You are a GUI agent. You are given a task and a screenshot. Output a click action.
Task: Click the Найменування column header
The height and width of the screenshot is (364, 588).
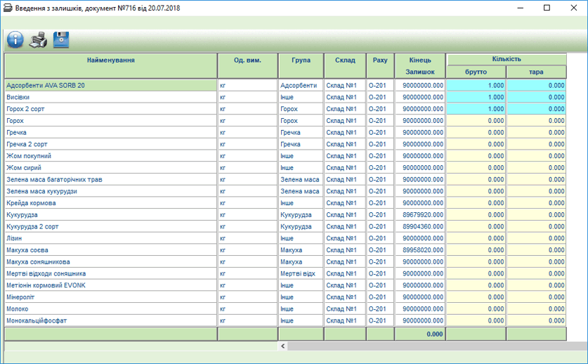click(110, 60)
